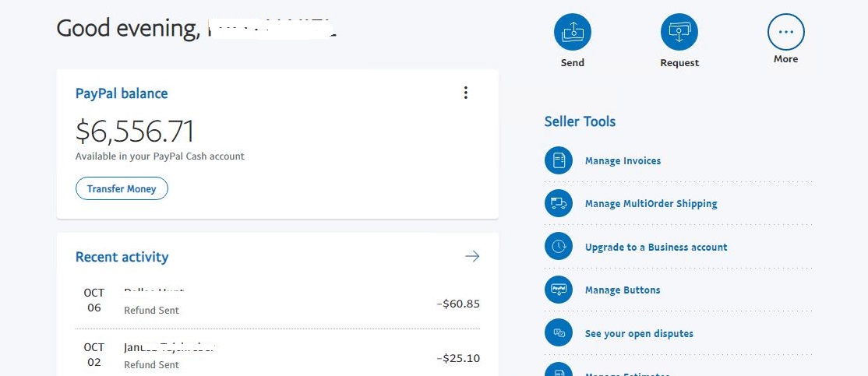Click the $6,556.71 balance amount

coord(135,132)
